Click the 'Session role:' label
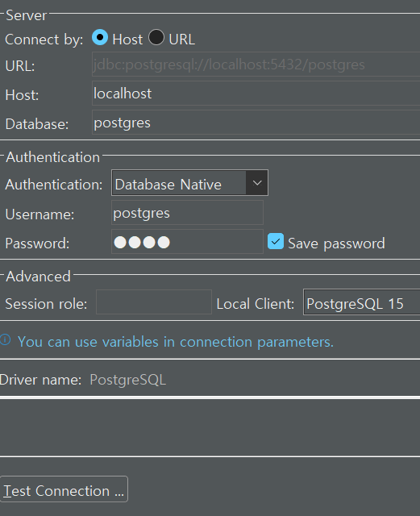This screenshot has height=516, width=420. pyautogui.click(x=46, y=304)
